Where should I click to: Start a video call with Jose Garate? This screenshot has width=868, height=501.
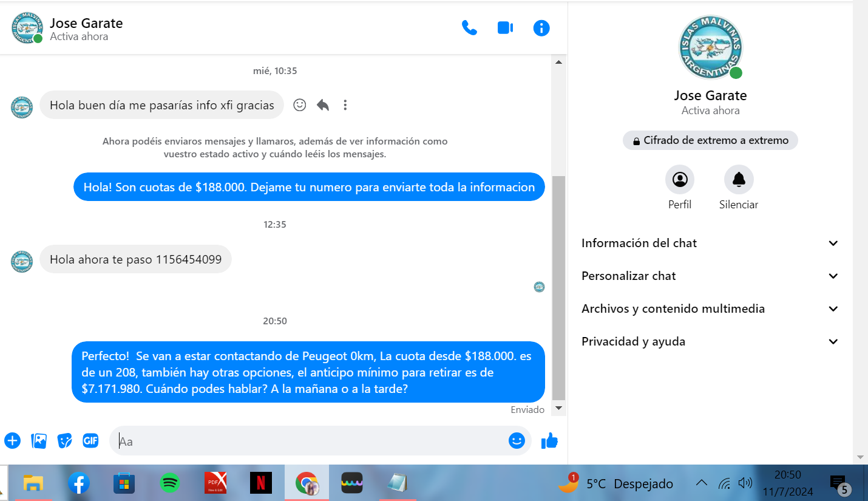(505, 28)
